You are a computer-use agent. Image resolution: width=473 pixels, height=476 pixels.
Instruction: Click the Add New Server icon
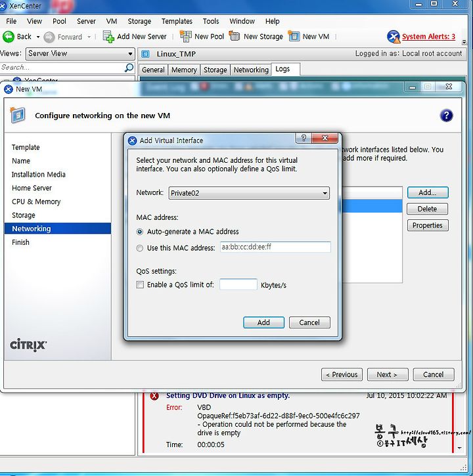(x=108, y=37)
